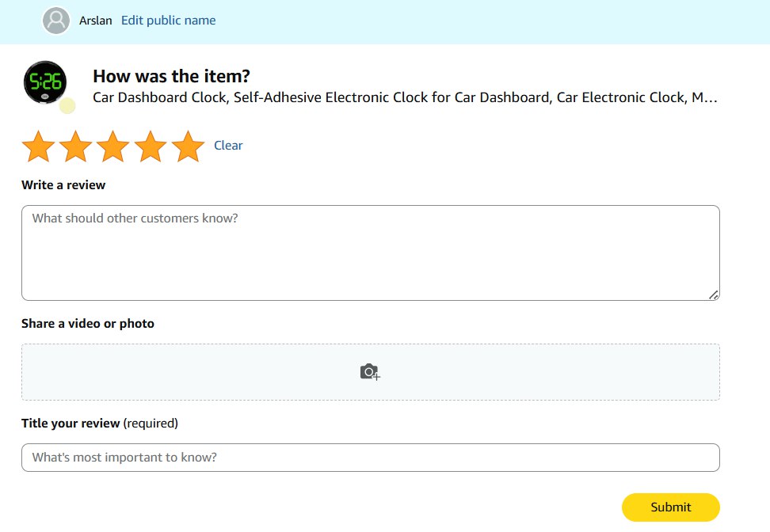Click the 'Write a review' label
Viewport: 770px width, 532px height.
(x=63, y=185)
